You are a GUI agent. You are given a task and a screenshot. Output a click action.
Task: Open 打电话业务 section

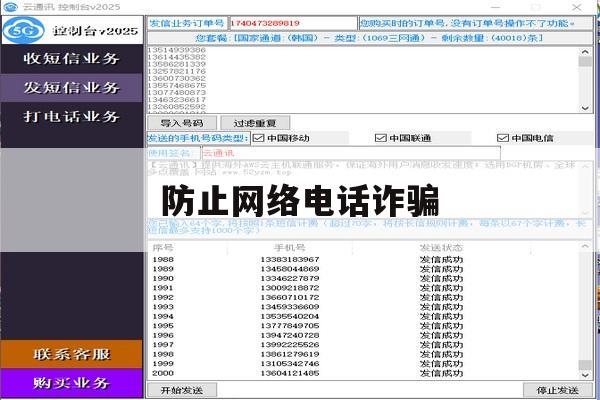72,117
